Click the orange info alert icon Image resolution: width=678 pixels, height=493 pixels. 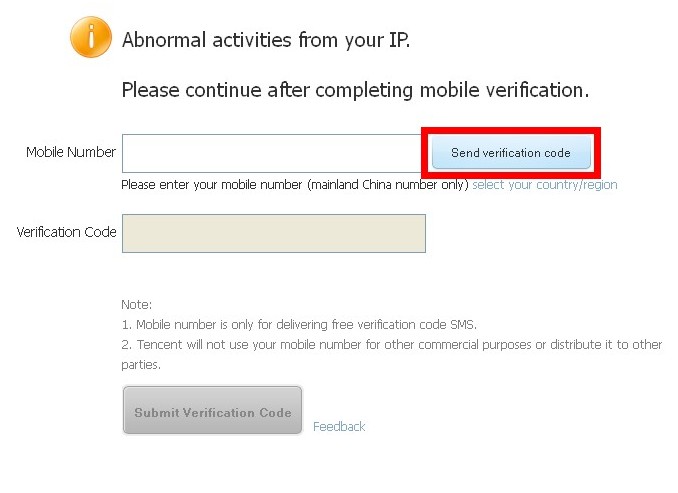91,38
